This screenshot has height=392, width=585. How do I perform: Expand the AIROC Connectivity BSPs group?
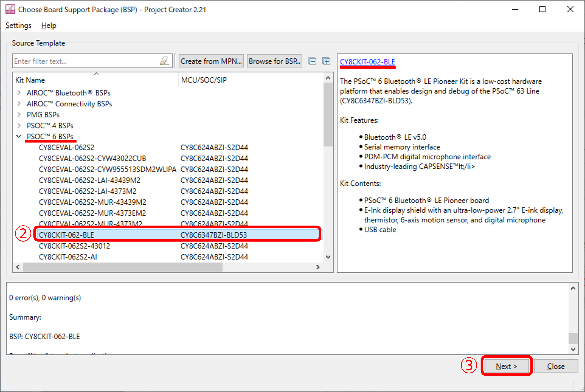(19, 104)
